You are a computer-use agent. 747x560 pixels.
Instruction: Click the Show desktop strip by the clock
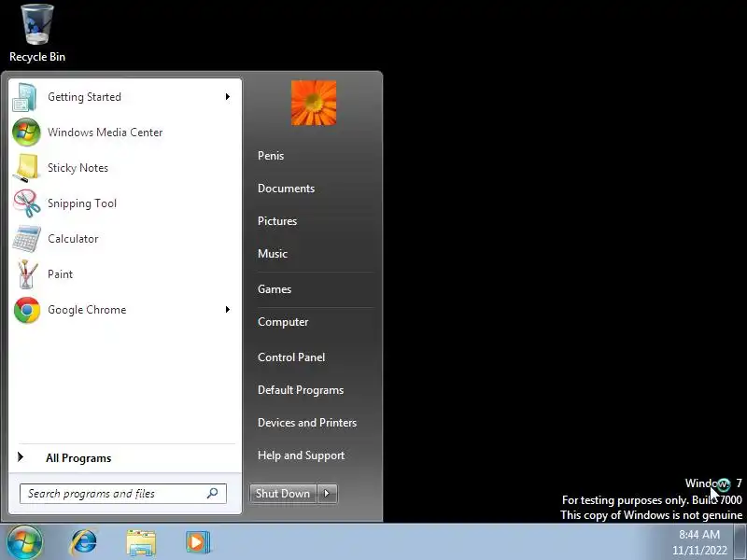[x=740, y=542]
